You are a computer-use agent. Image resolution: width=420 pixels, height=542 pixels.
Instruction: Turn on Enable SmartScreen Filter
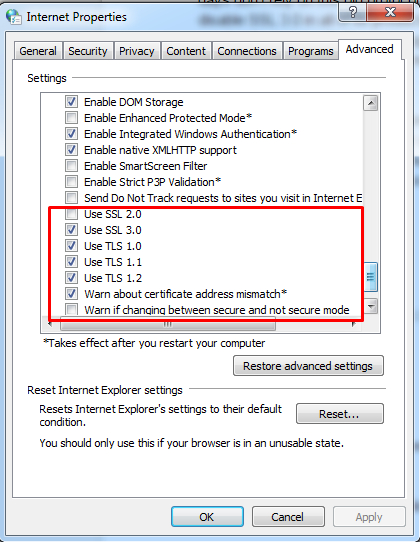click(x=72, y=166)
